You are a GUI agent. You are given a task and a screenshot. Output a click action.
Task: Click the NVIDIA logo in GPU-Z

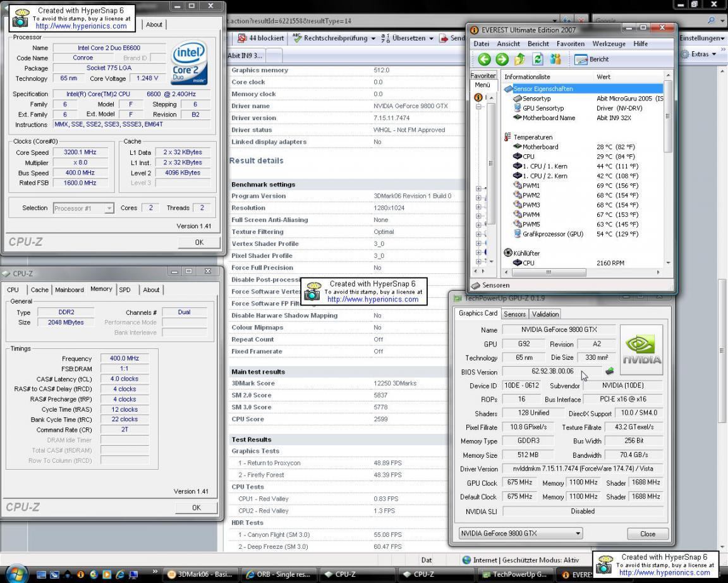pyautogui.click(x=641, y=350)
